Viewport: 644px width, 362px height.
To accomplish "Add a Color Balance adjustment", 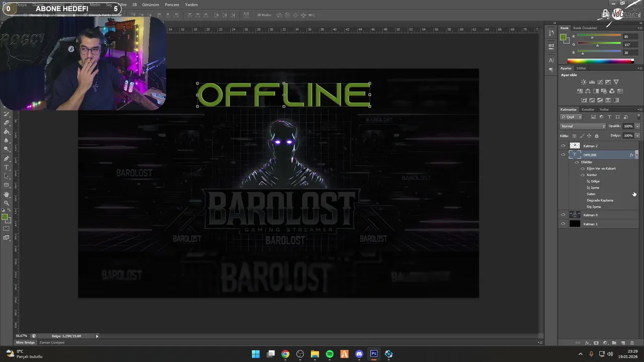I will click(588, 91).
